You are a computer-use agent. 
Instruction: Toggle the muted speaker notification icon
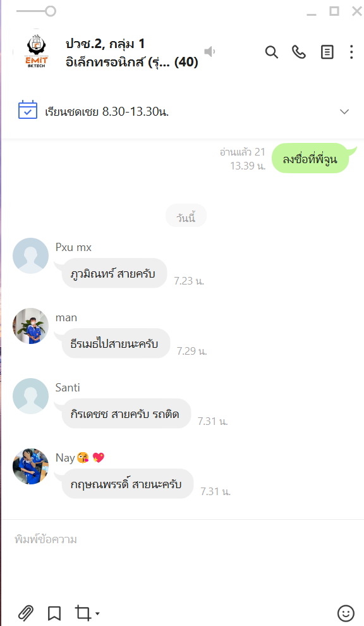[210, 51]
